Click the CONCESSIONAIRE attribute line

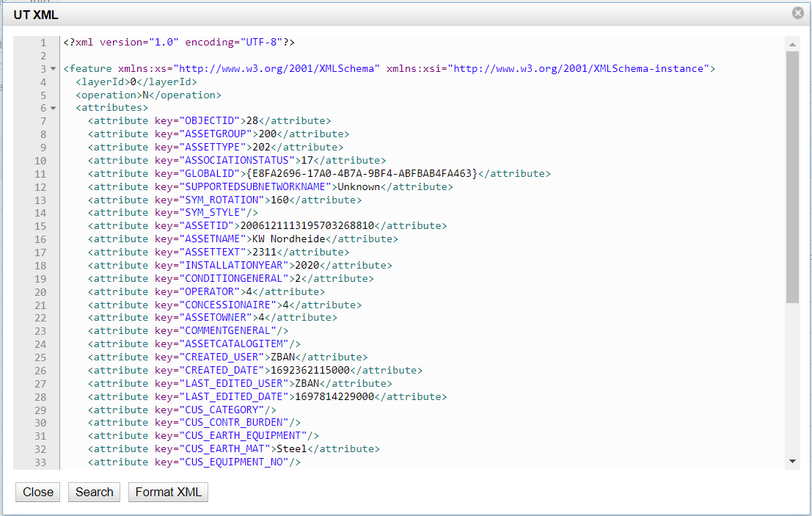coord(224,305)
